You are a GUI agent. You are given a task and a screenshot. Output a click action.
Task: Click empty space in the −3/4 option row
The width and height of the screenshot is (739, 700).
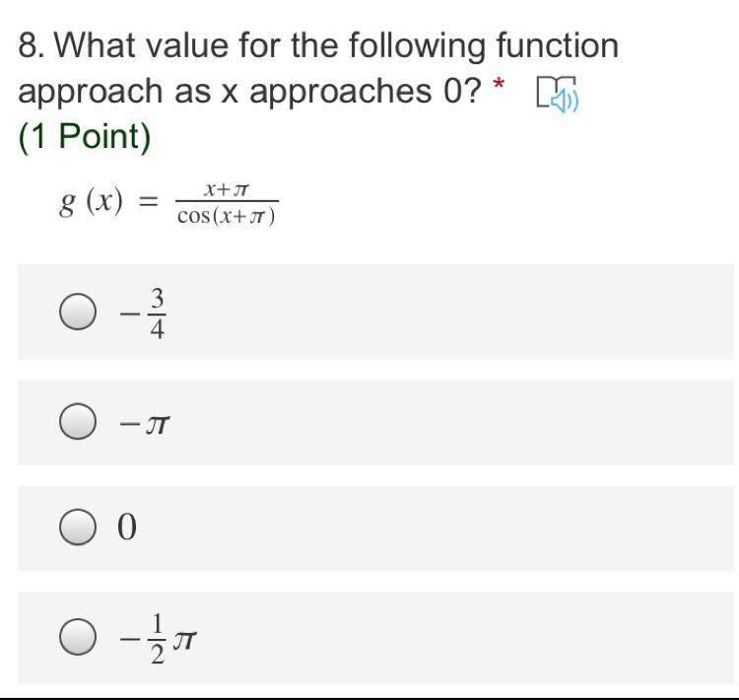tap(443, 313)
